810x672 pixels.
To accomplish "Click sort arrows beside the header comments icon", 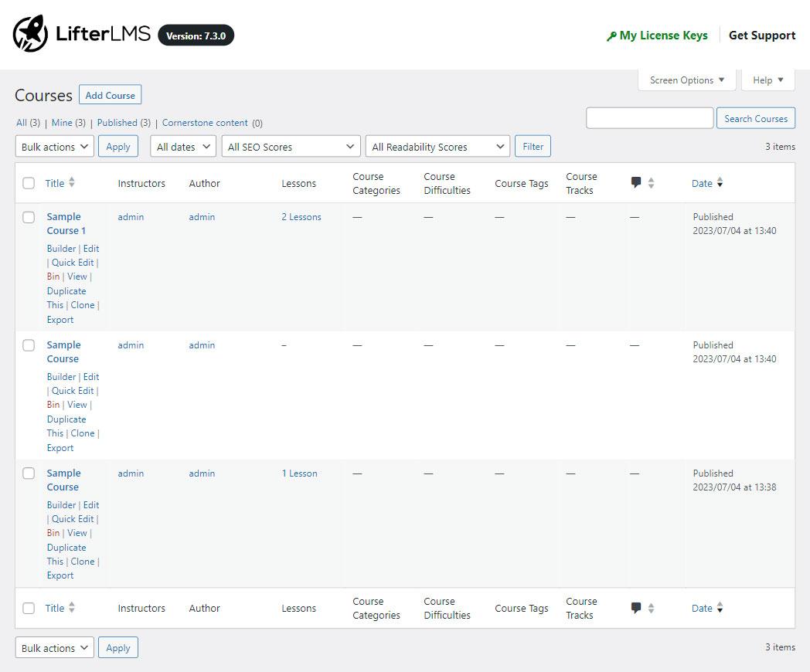I will (x=651, y=183).
